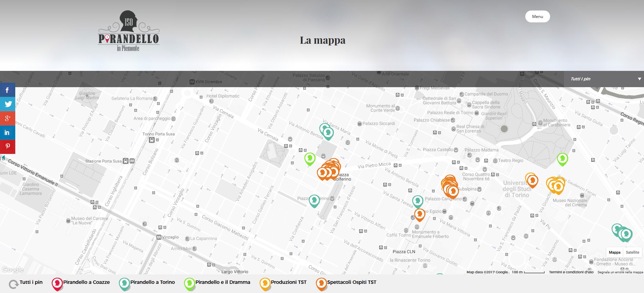
Task: Click the Largo Vittorio map label
Action: click(x=235, y=272)
